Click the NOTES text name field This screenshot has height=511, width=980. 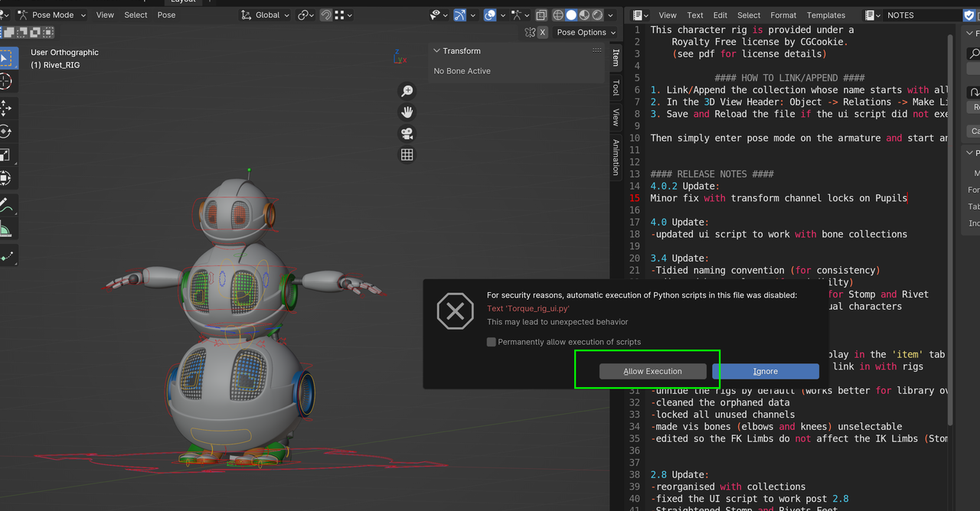tap(919, 15)
